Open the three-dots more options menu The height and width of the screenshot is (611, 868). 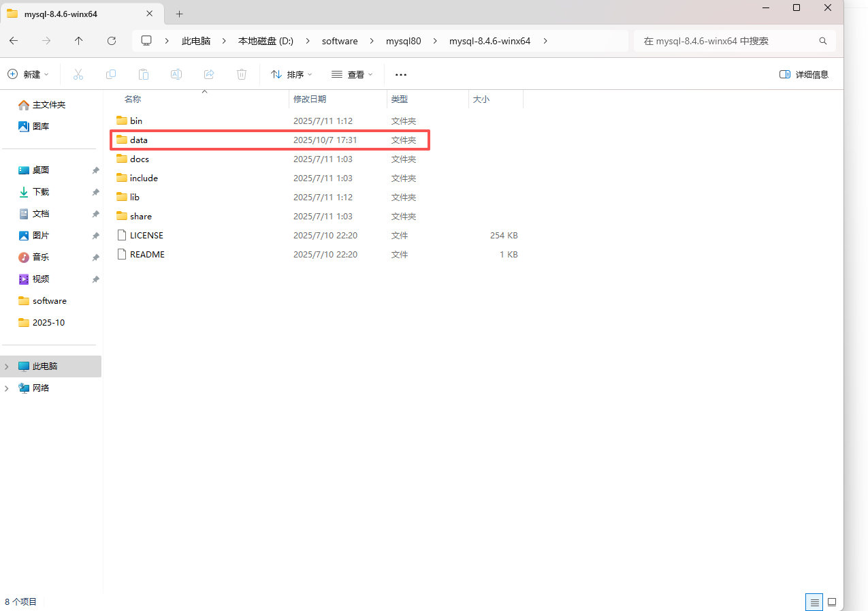(x=401, y=74)
